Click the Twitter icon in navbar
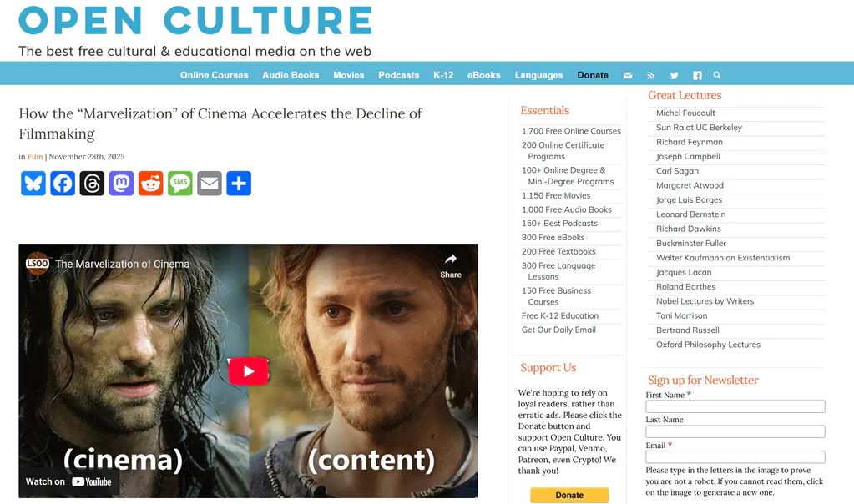Image resolution: width=854 pixels, height=504 pixels. coord(675,76)
